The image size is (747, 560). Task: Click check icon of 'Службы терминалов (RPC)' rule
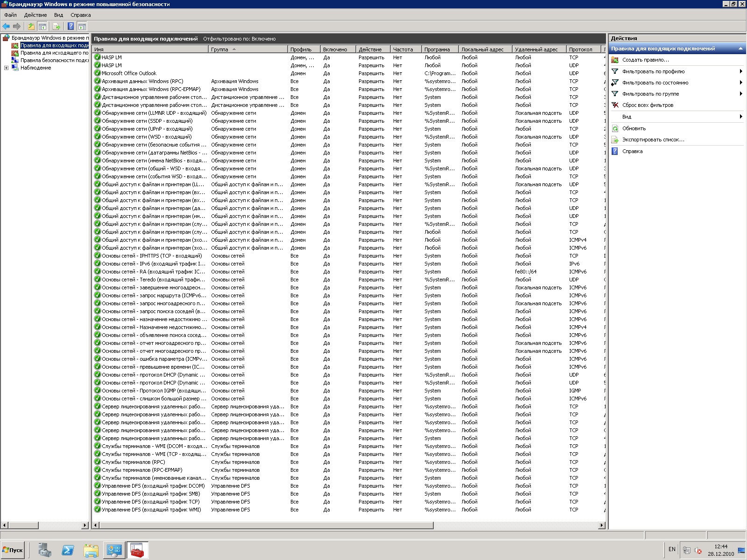tap(98, 462)
